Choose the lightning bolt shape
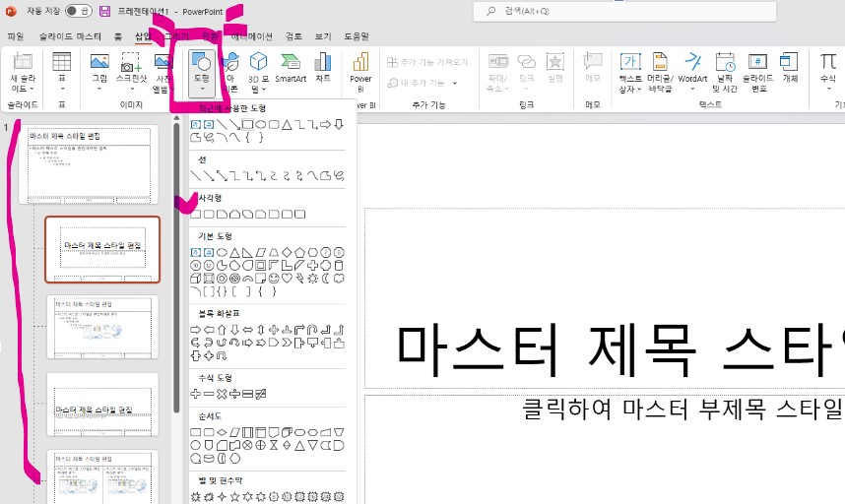 pos(299,279)
